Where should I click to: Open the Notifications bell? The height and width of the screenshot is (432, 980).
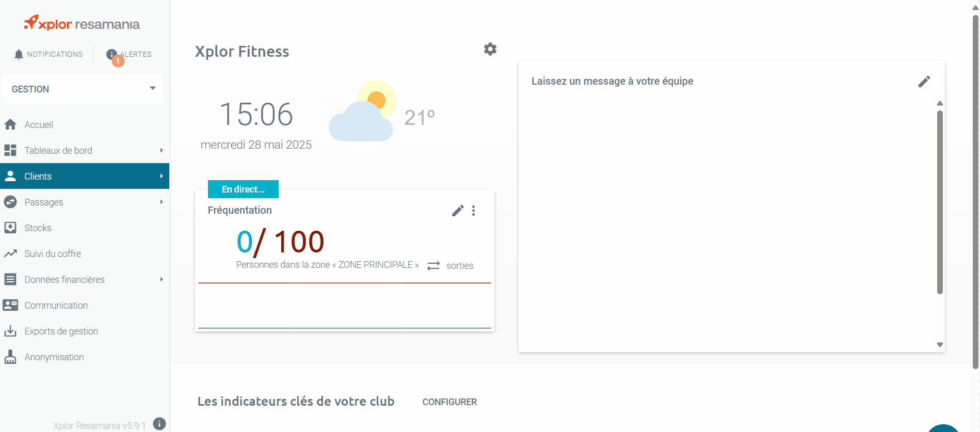[x=48, y=54]
